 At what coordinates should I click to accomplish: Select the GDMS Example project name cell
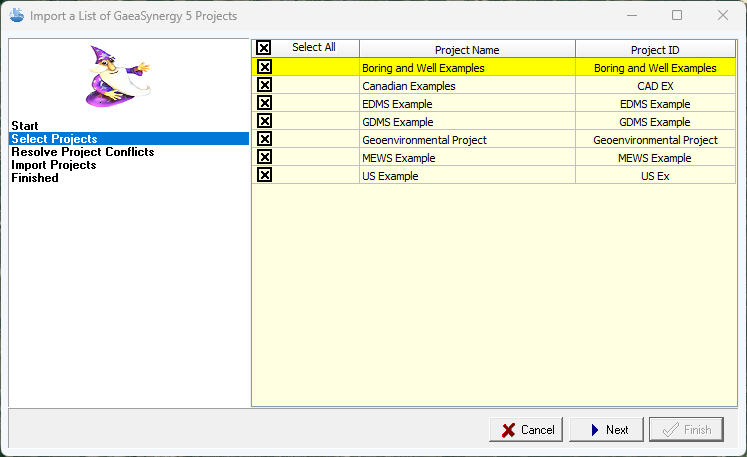point(467,122)
